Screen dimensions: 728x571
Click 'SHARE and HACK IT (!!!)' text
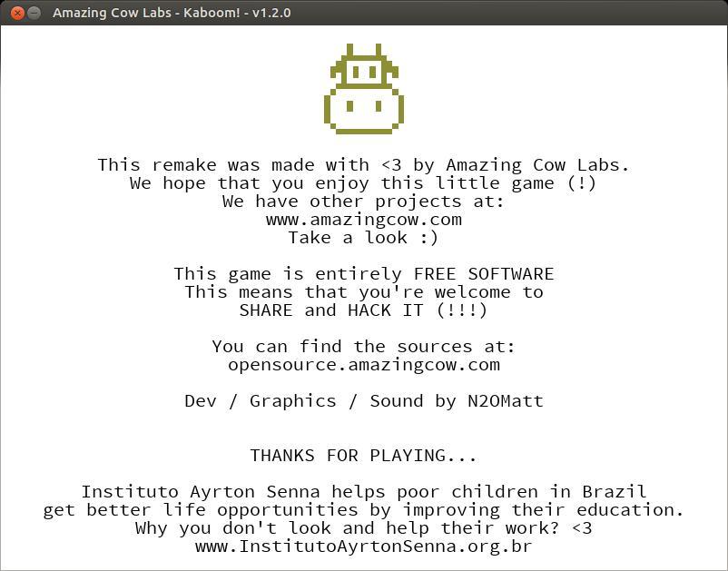(363, 310)
